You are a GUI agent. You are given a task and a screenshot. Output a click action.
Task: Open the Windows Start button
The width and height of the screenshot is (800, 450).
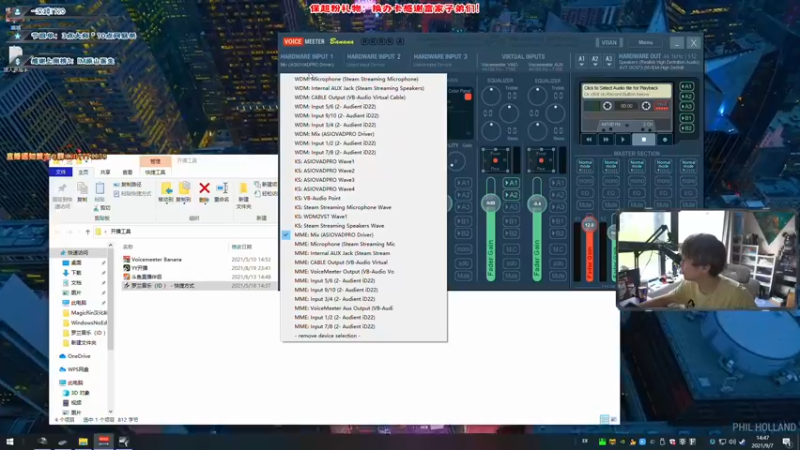[10, 441]
